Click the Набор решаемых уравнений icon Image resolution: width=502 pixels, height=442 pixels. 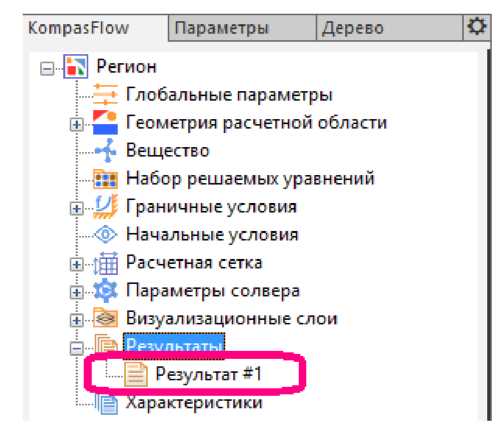click(x=105, y=179)
